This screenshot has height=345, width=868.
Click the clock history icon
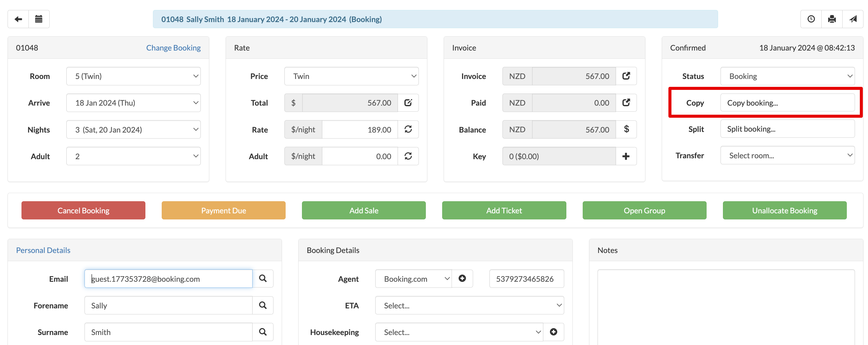[811, 19]
